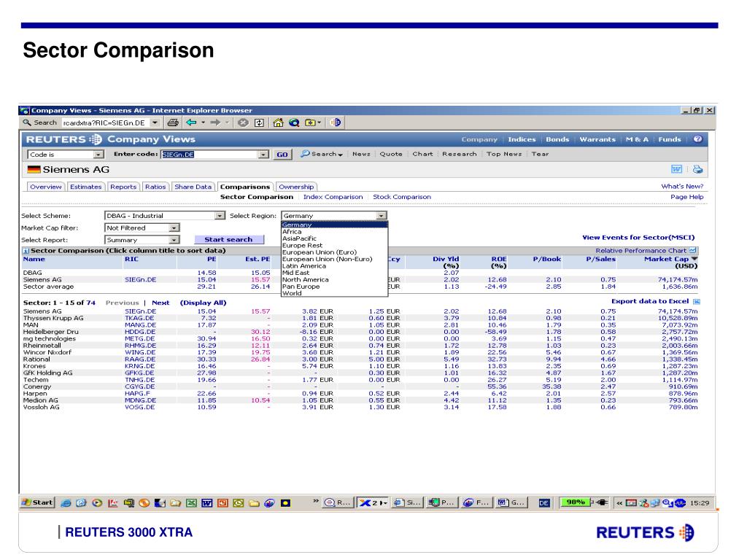Open the TKAG.DE RIC link
Image resolution: width=747 pixels, height=560 pixels.
pyautogui.click(x=139, y=318)
